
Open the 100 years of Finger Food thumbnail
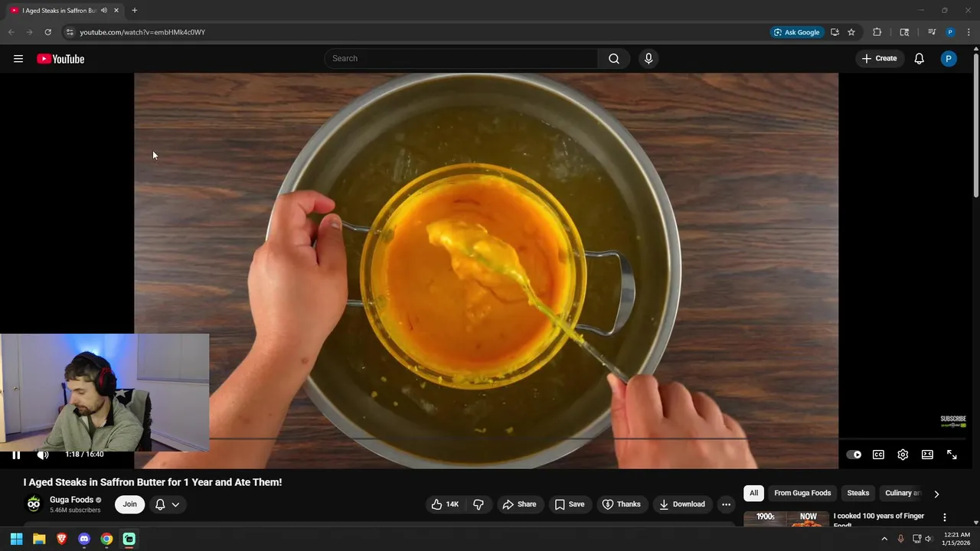786,518
